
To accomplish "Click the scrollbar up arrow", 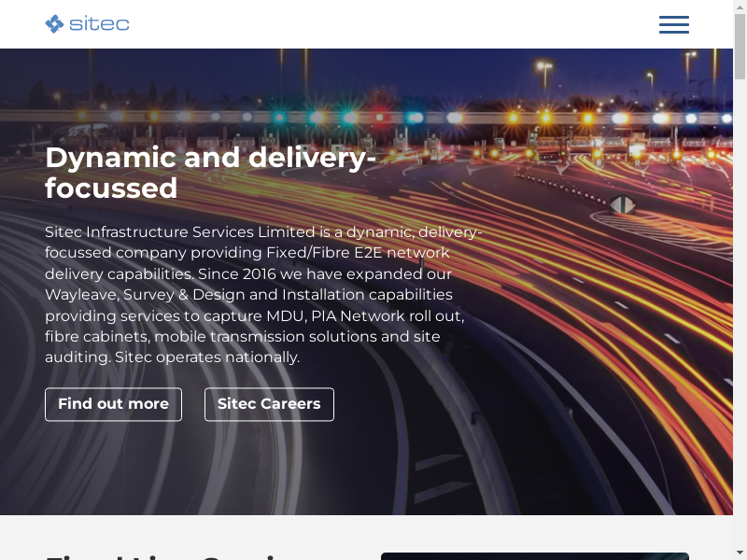I will coord(740,7).
